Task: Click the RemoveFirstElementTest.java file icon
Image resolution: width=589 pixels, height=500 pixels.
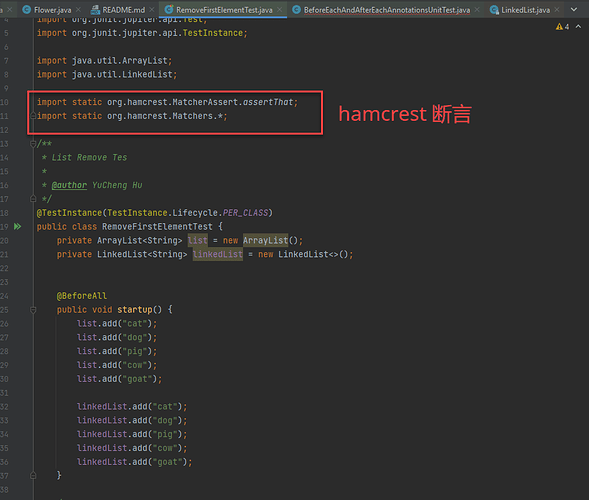Action: tap(169, 10)
